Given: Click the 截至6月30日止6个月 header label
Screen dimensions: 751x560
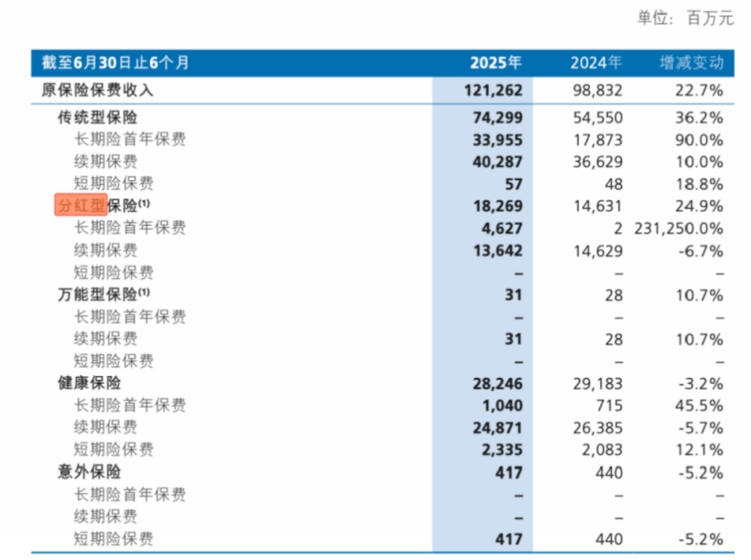Looking at the screenshot, I should point(115,63).
